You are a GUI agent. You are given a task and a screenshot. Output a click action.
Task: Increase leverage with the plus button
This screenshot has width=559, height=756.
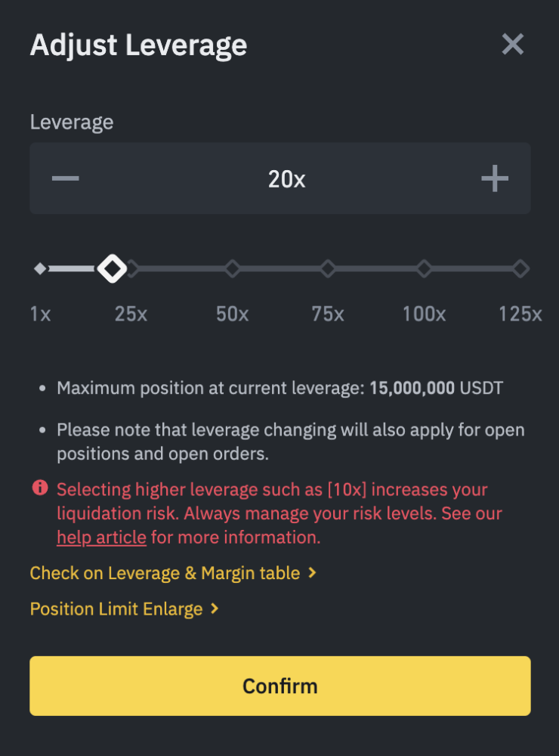pos(495,179)
